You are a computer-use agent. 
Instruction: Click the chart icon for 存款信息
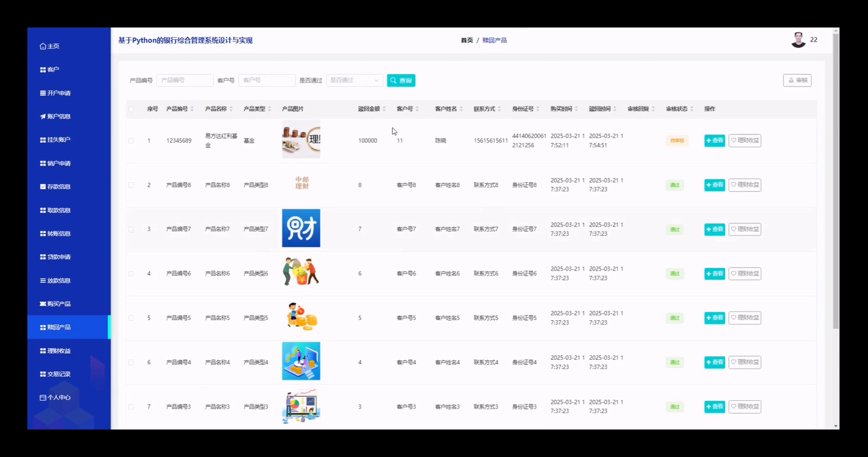click(43, 187)
